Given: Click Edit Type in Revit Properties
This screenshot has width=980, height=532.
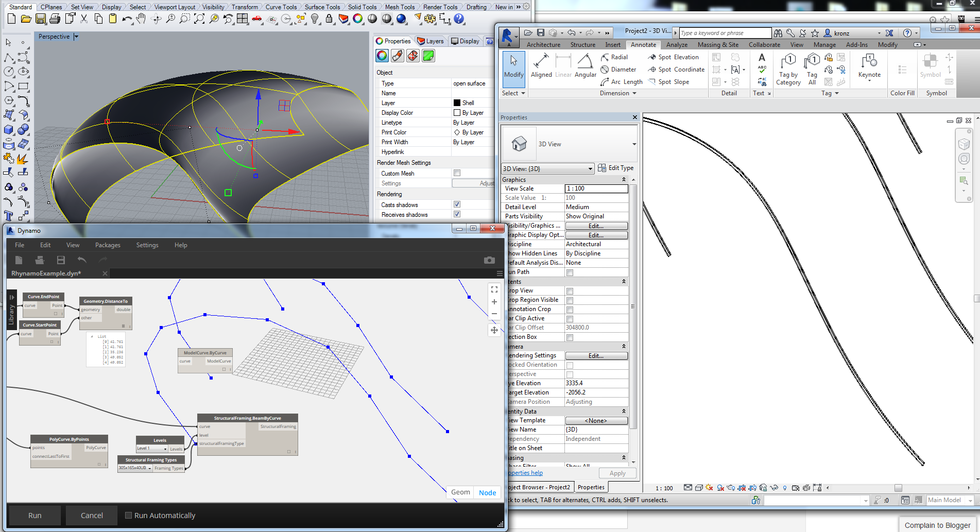Looking at the screenshot, I should point(616,168).
